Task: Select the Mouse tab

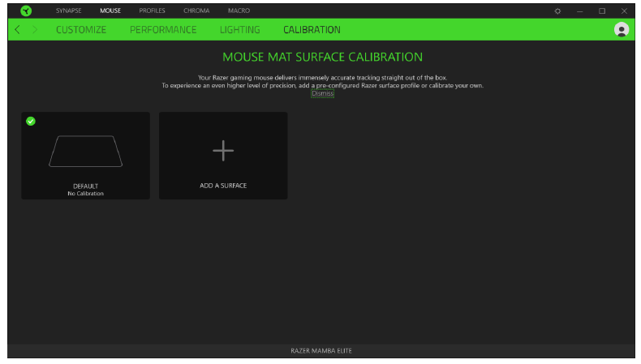Action: pyautogui.click(x=110, y=11)
